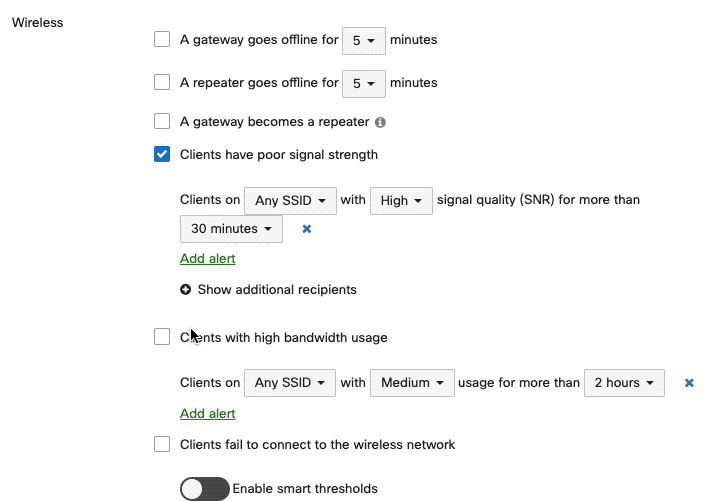Remove the poor signal strength alert rule
This screenshot has height=501, width=712.
[x=307, y=229]
